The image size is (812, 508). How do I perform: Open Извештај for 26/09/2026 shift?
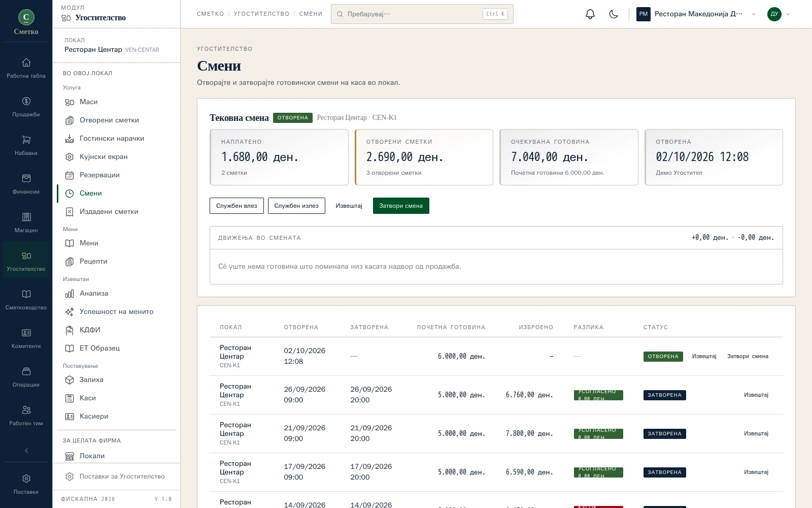click(756, 395)
